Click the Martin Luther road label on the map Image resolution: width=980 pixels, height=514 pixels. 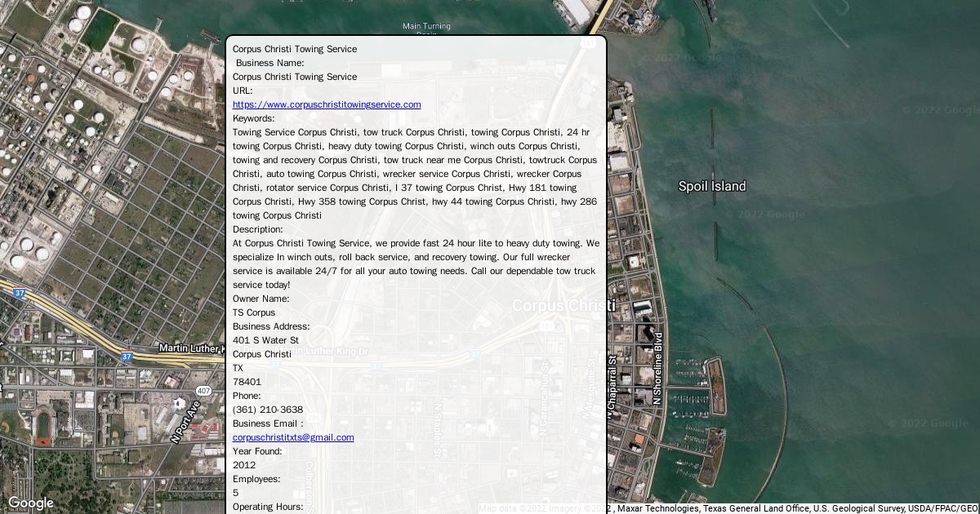[x=191, y=348]
